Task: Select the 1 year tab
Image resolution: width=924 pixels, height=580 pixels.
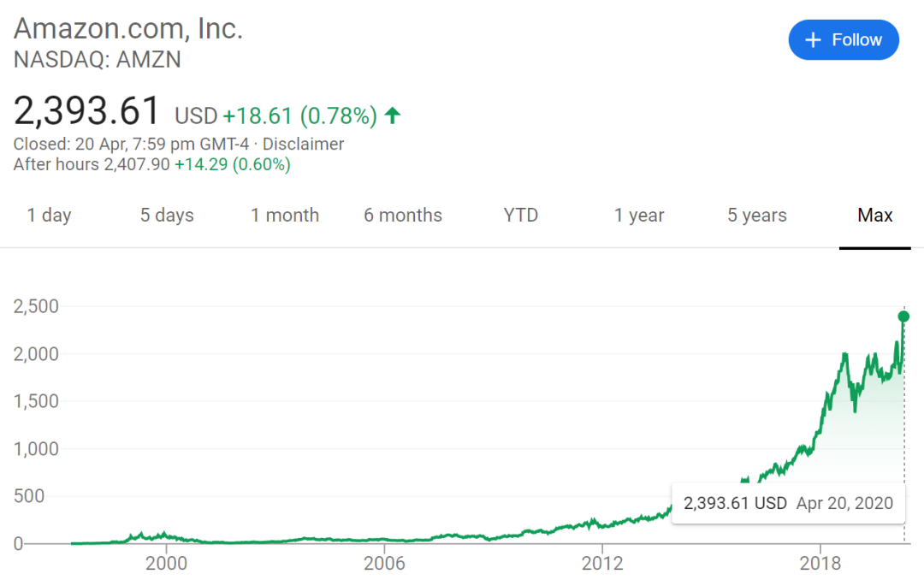Action: [x=639, y=216]
